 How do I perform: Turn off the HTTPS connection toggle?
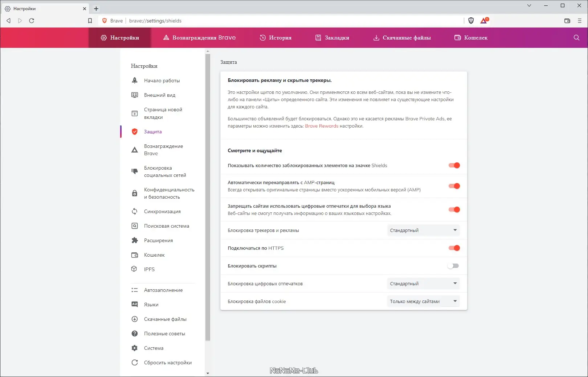click(454, 248)
